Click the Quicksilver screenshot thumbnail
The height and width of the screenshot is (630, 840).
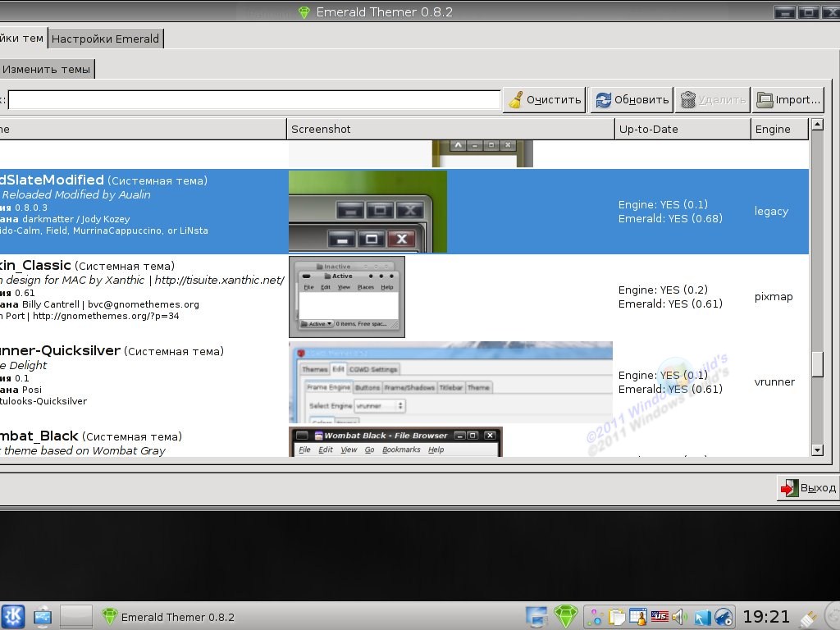click(450, 382)
